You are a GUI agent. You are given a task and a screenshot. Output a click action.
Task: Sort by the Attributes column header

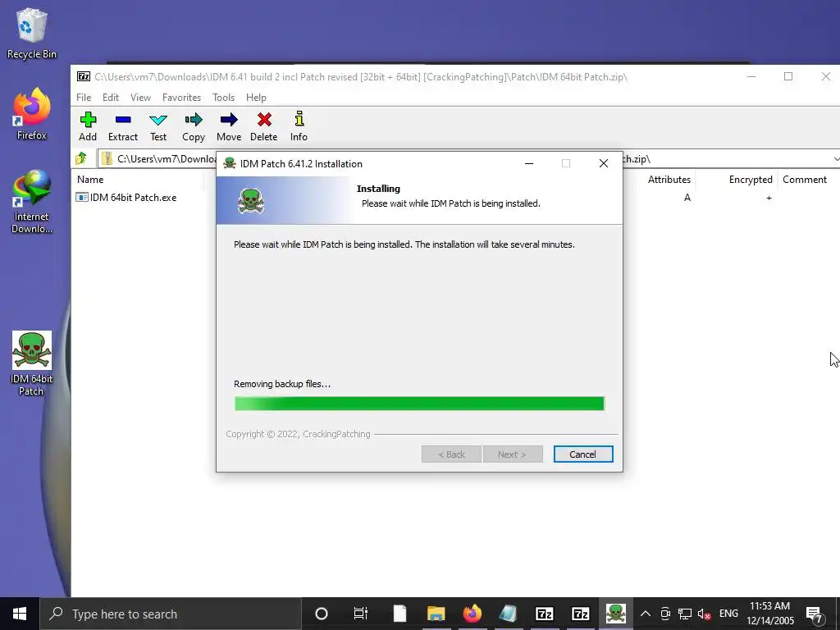pos(669,180)
